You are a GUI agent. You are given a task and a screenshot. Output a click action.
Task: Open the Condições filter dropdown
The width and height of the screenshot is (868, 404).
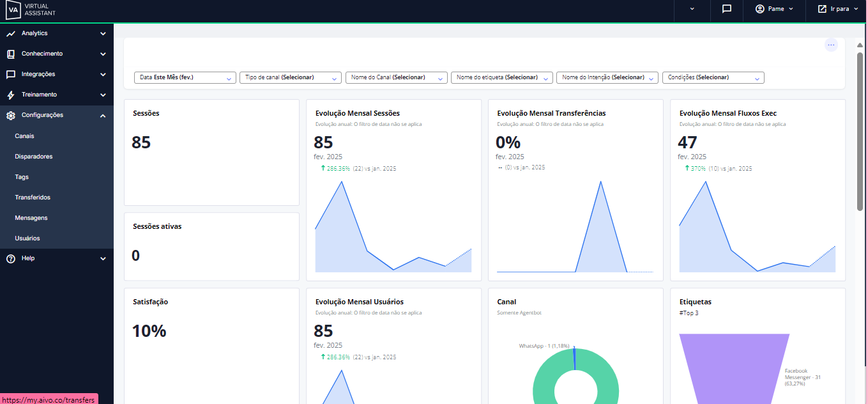point(713,77)
